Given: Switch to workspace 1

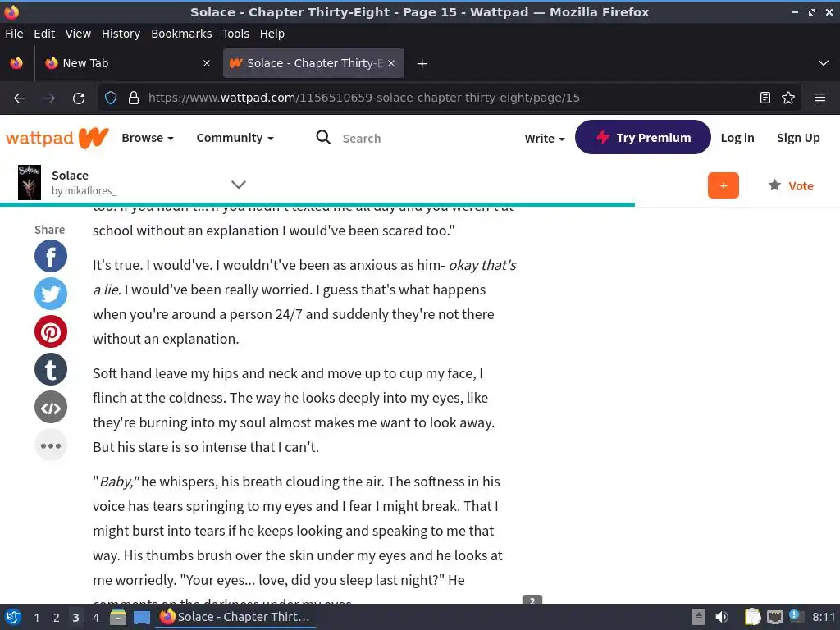Looking at the screenshot, I should [36, 618].
